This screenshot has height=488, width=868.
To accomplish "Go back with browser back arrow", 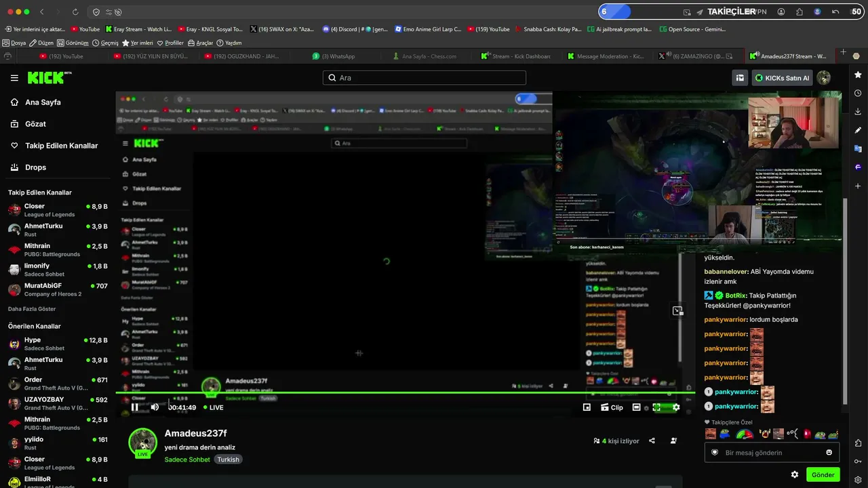I will coord(42,12).
